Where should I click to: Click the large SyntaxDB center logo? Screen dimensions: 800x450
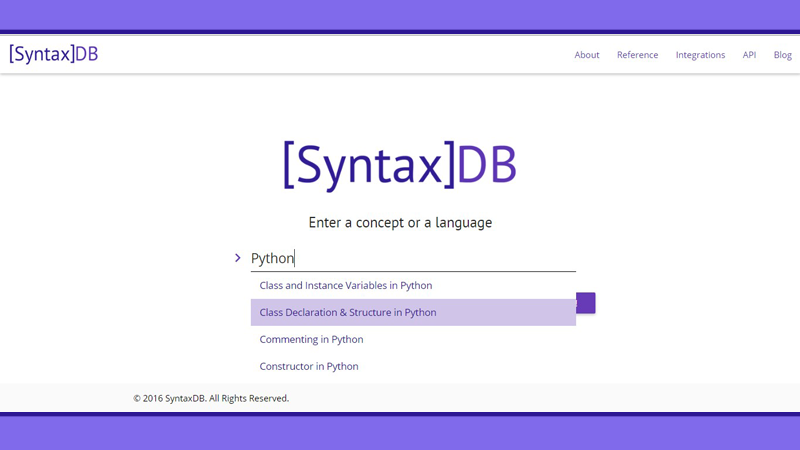[400, 165]
